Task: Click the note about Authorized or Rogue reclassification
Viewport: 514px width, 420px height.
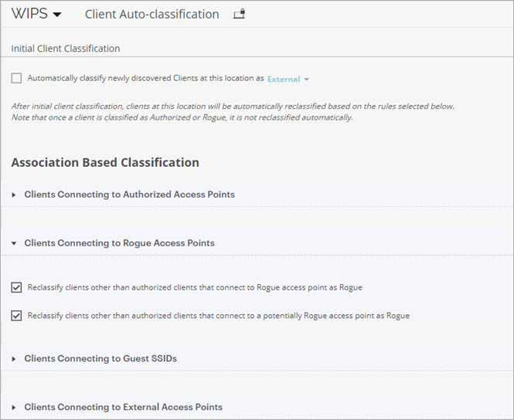Action: 182,117
